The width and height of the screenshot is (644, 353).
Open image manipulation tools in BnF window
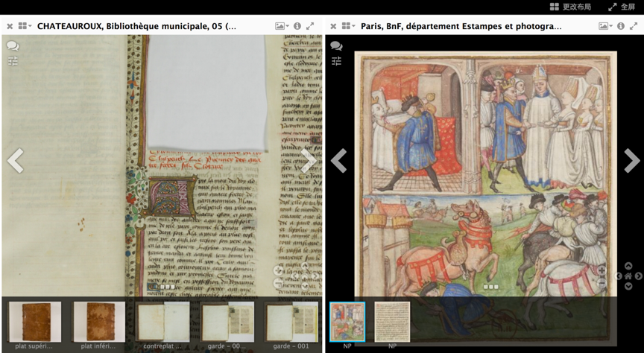(336, 61)
